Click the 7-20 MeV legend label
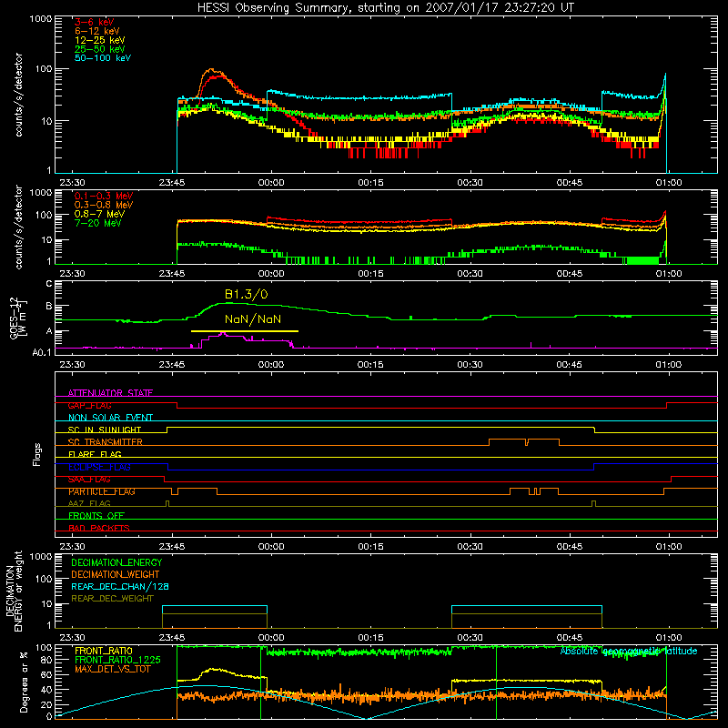Screen dimensions: 728x728 (x=97, y=223)
